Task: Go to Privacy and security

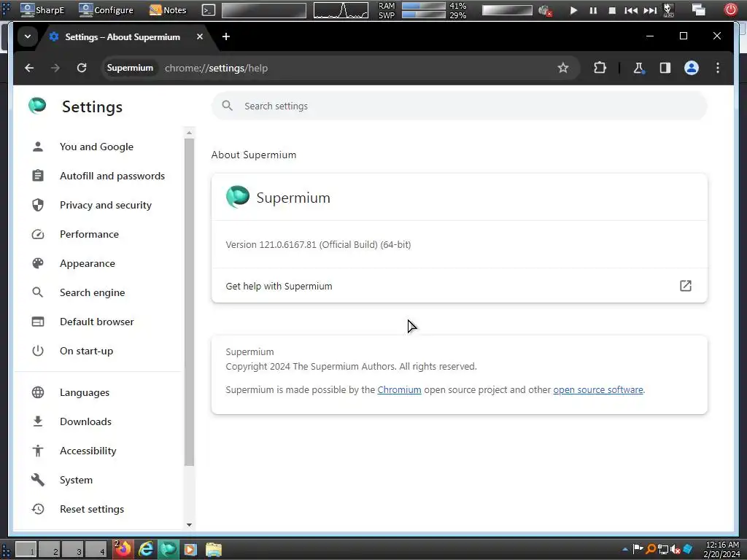Action: 105,205
